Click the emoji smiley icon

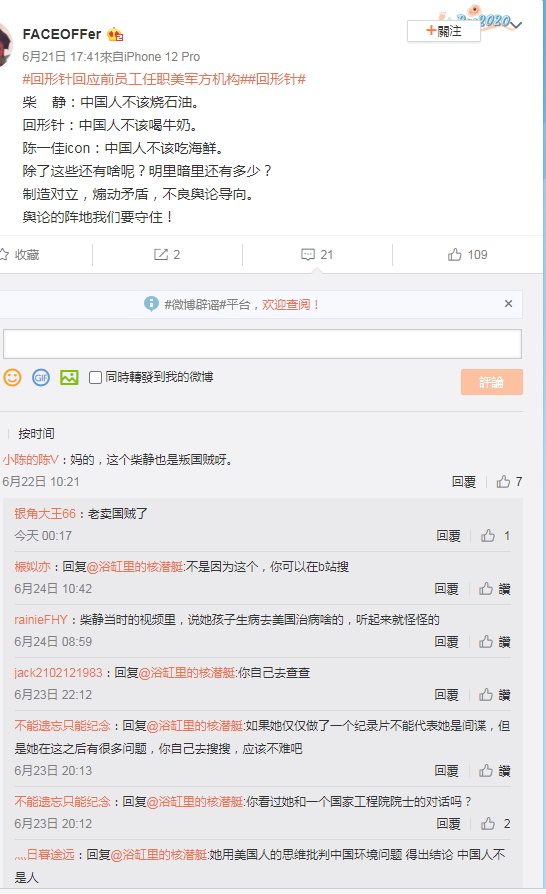[x=13, y=377]
